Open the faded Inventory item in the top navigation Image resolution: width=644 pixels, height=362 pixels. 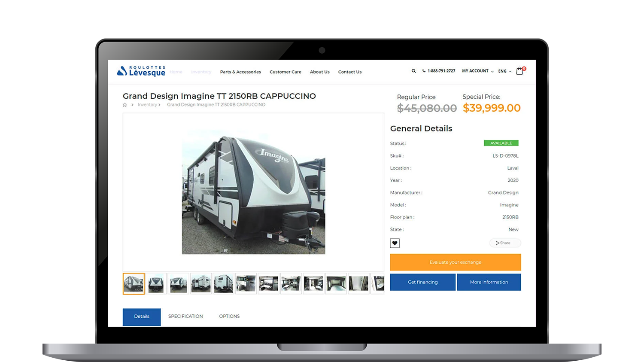point(201,72)
